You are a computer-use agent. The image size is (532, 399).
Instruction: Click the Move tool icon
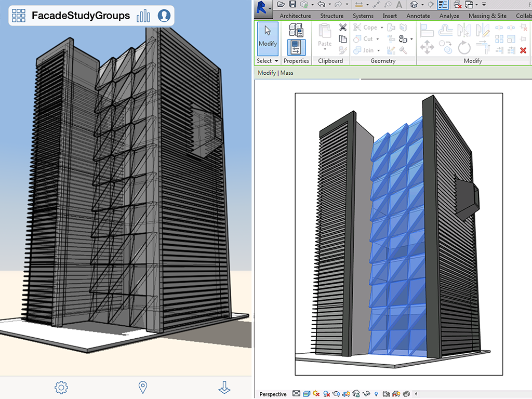pyautogui.click(x=427, y=47)
